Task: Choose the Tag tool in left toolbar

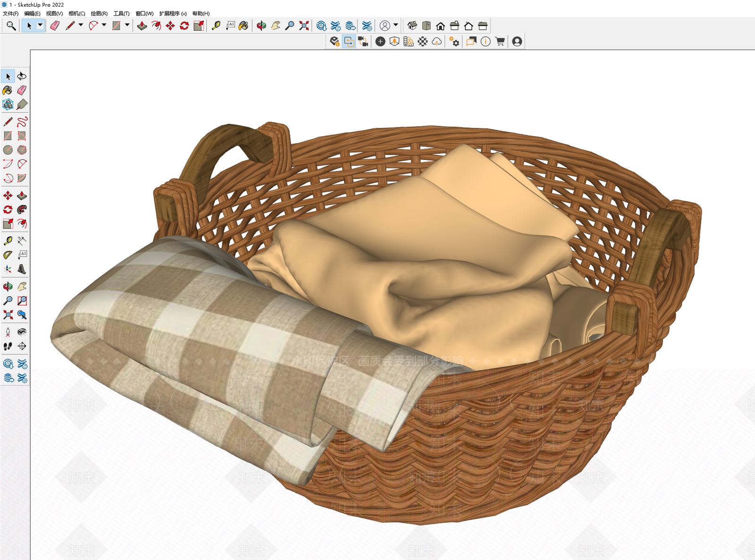Action: (x=22, y=104)
